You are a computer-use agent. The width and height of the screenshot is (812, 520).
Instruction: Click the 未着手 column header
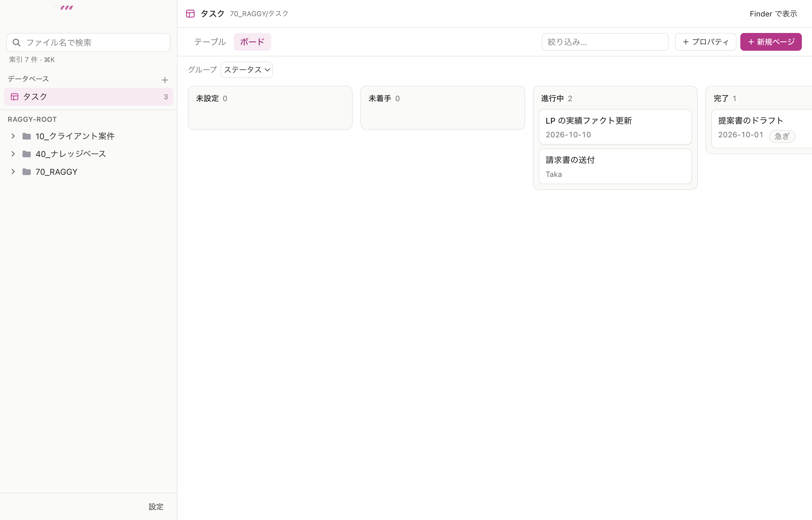[x=380, y=99]
